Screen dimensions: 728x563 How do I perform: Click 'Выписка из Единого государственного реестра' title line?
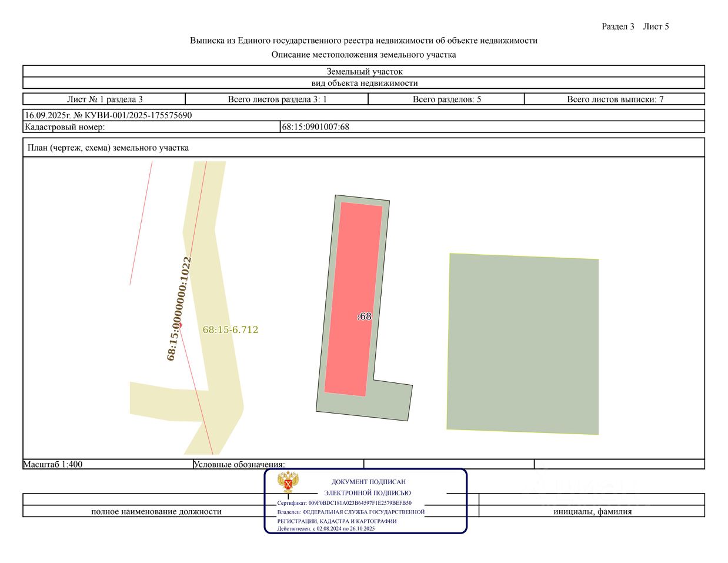[364, 41]
